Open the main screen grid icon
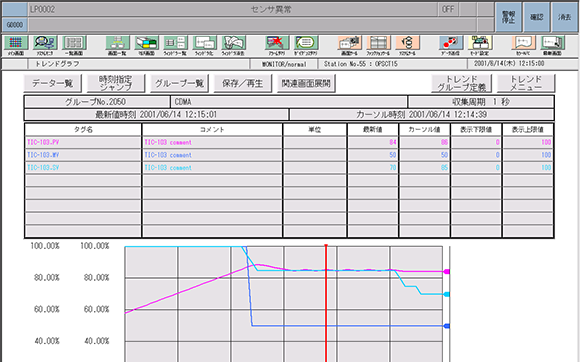The image size is (580, 362). tap(16, 43)
